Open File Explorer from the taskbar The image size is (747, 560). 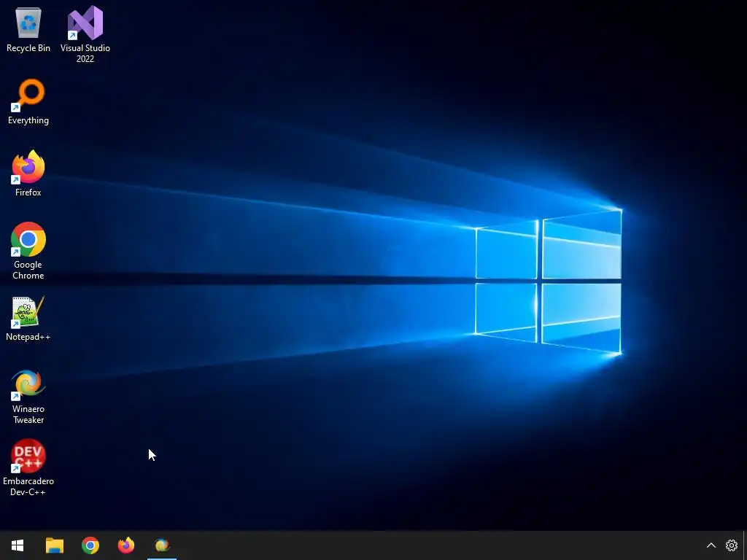coord(54,545)
